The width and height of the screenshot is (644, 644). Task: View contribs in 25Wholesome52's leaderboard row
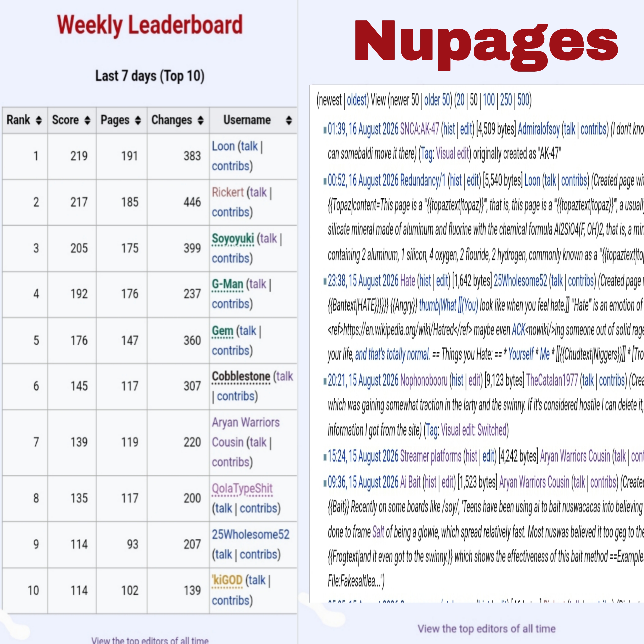tap(259, 554)
